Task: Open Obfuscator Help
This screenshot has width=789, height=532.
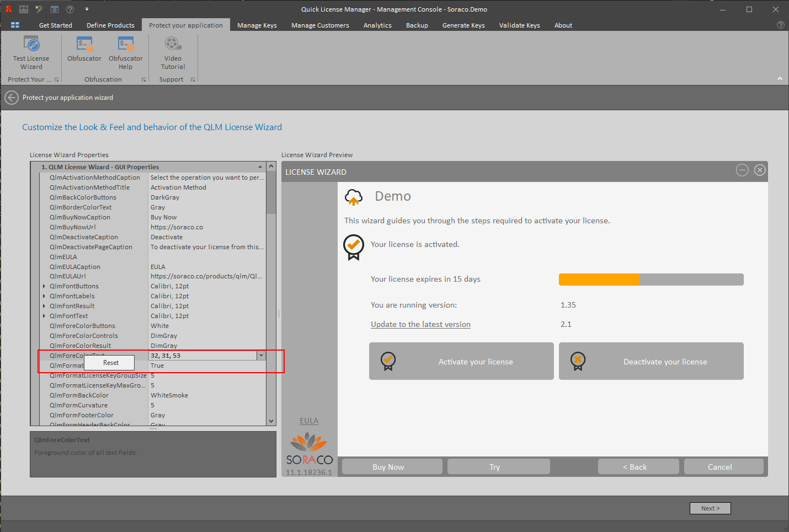Action: pyautogui.click(x=126, y=53)
